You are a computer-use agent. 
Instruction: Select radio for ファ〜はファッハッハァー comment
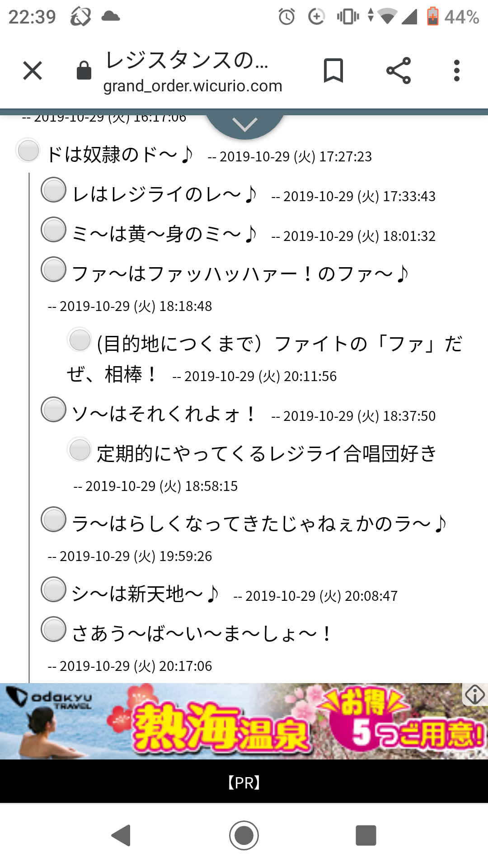(x=54, y=269)
